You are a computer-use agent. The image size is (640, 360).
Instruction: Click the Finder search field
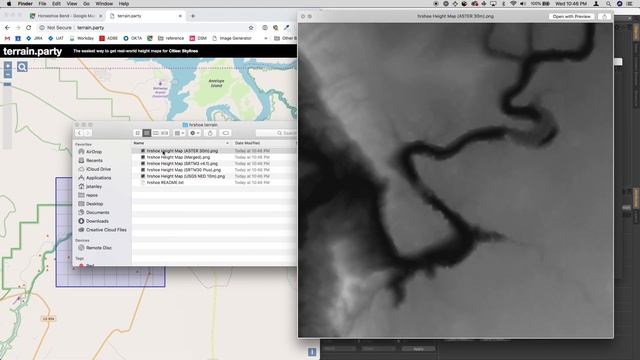(276, 133)
